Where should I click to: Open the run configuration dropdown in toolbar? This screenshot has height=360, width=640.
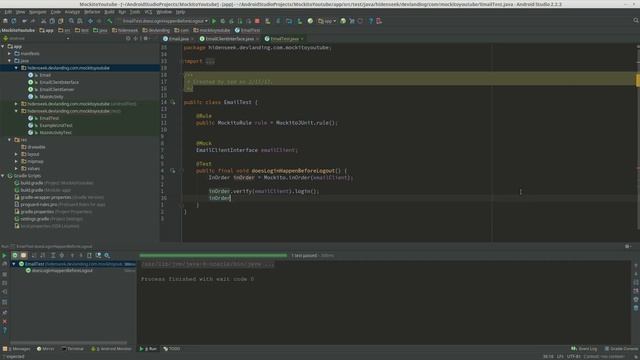(x=163, y=21)
